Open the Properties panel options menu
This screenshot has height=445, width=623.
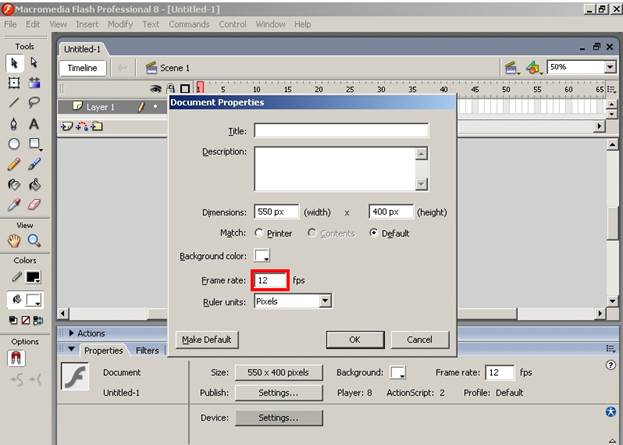click(611, 348)
